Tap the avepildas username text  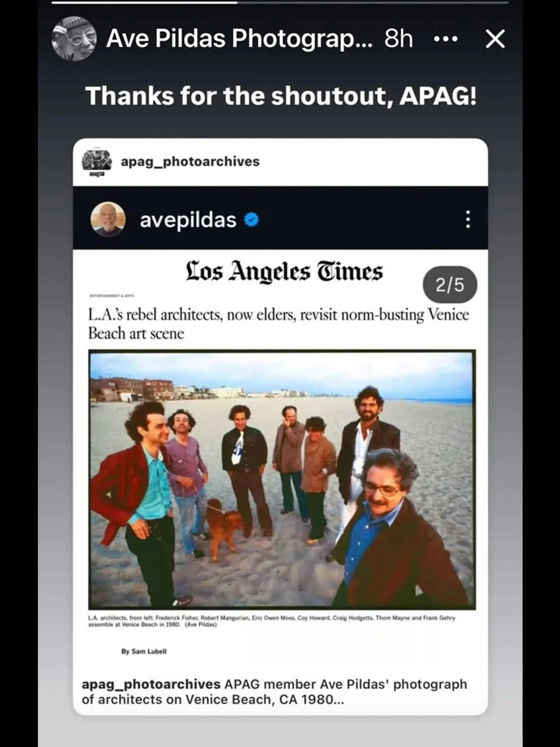click(188, 220)
